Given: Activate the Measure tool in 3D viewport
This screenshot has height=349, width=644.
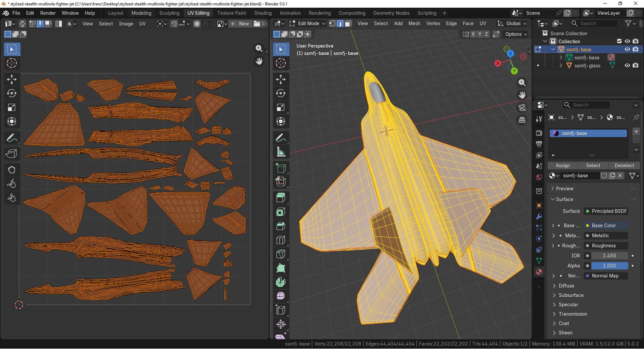Looking at the screenshot, I should [x=281, y=152].
